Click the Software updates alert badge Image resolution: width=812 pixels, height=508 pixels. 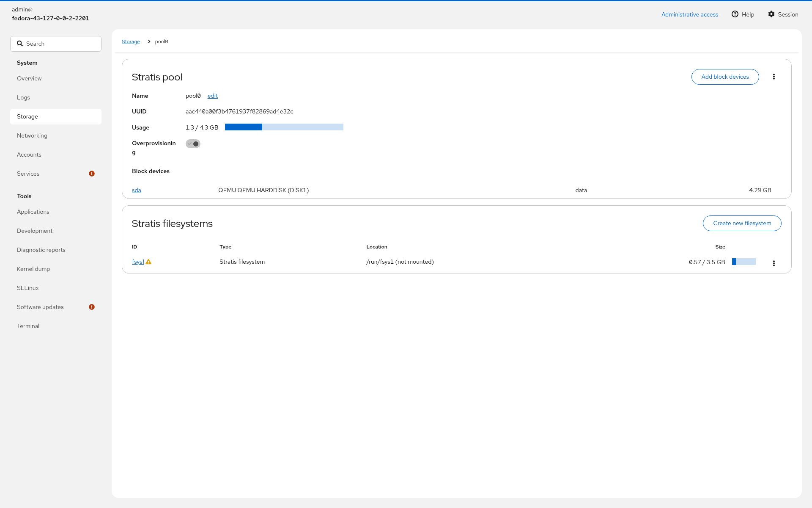pyautogui.click(x=92, y=307)
